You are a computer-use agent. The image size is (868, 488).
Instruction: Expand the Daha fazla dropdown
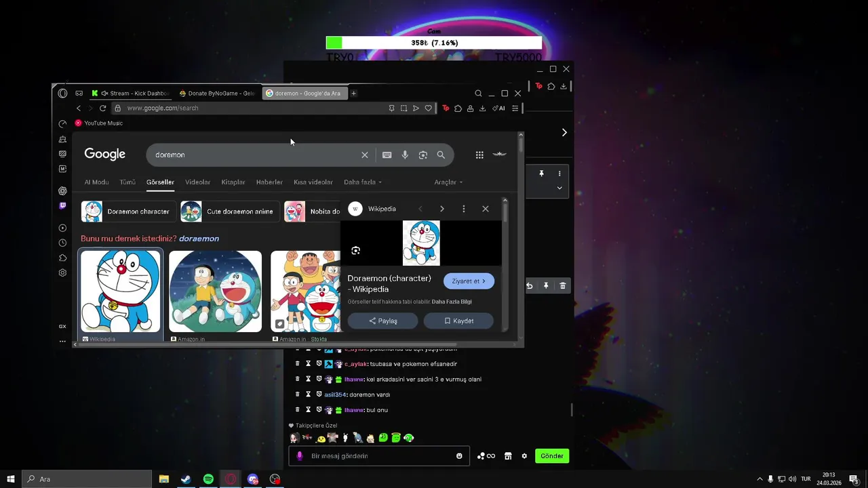point(363,182)
